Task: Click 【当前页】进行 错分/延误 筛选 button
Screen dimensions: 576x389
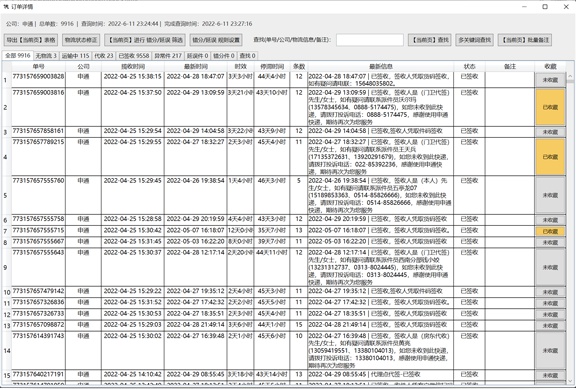Action: [145, 40]
